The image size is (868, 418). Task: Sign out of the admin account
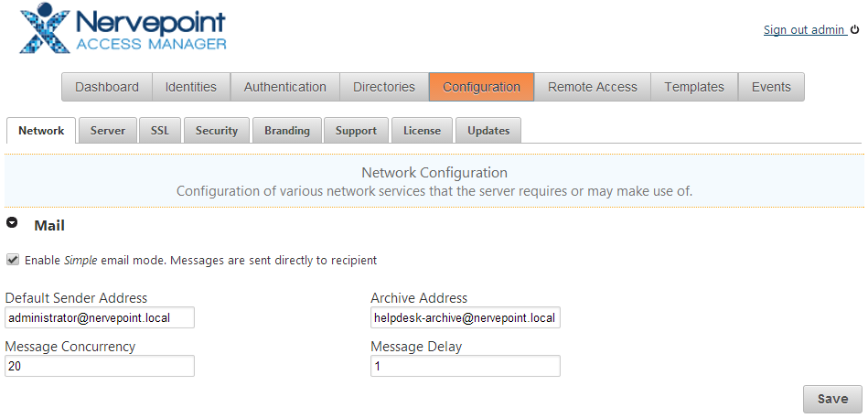coord(804,30)
